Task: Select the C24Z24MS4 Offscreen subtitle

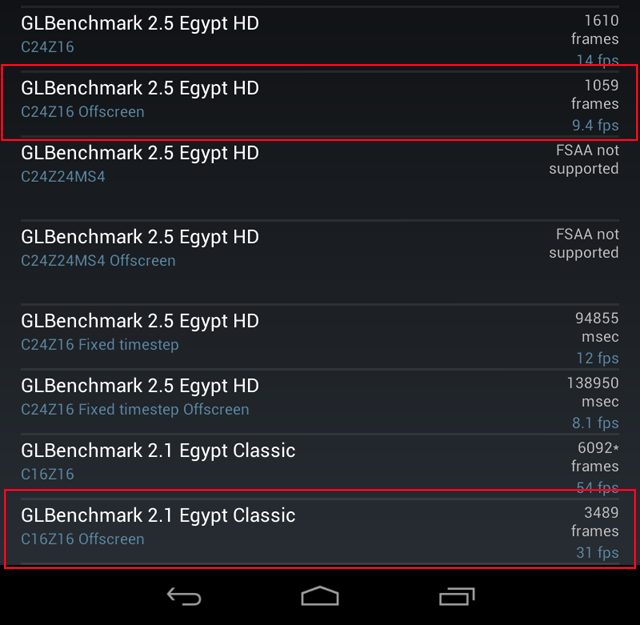Action: 98,260
